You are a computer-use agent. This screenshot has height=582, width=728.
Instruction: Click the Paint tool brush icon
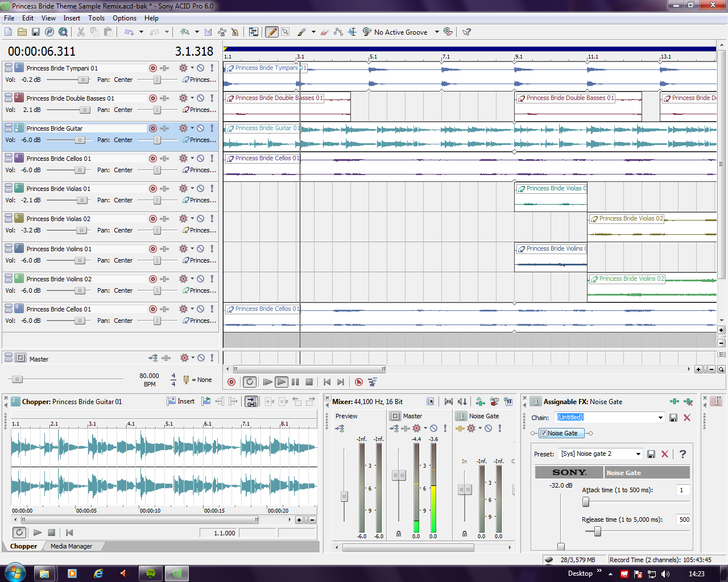[x=301, y=32]
